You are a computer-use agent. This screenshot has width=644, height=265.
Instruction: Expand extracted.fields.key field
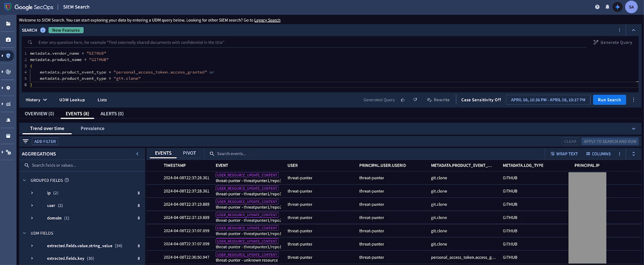click(32, 258)
